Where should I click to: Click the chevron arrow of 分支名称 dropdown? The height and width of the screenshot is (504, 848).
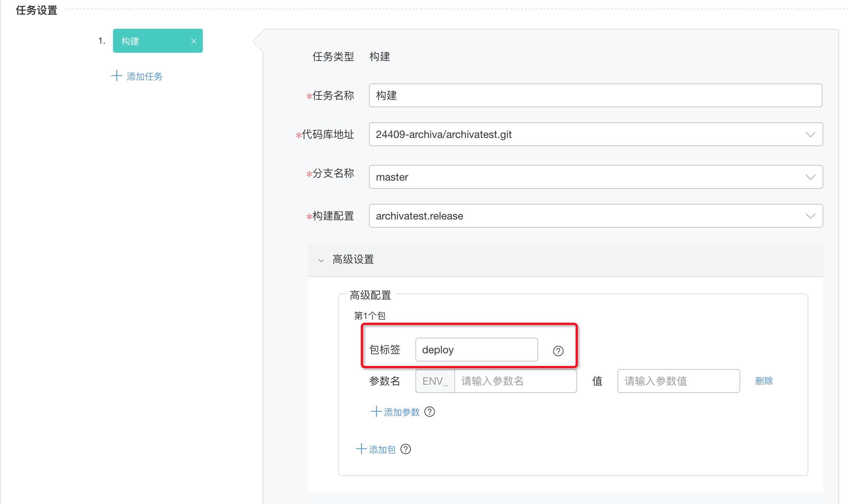point(810,177)
